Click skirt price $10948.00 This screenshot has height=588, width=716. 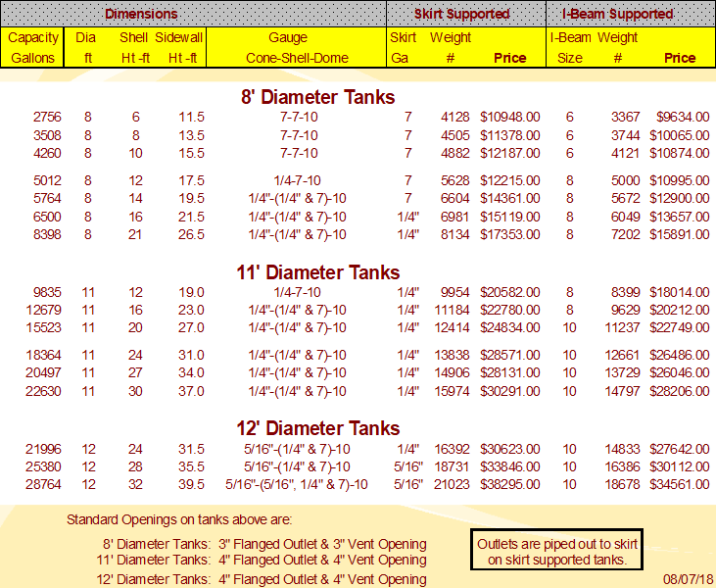[x=510, y=117]
